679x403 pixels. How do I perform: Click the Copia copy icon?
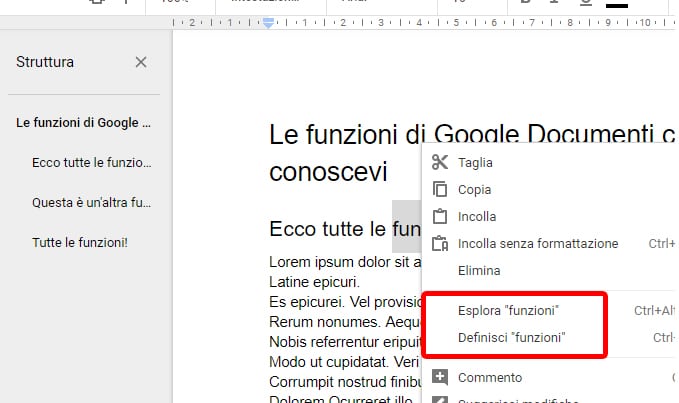439,189
